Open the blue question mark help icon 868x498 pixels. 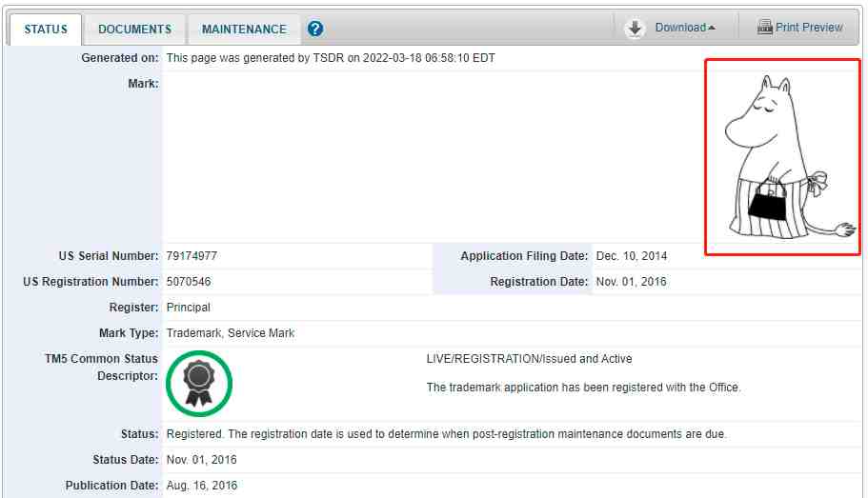(315, 29)
